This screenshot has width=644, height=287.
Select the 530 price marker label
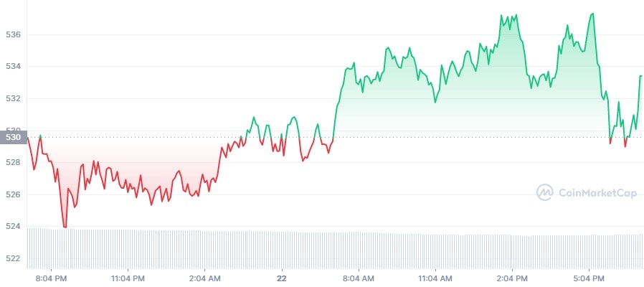pos(13,137)
